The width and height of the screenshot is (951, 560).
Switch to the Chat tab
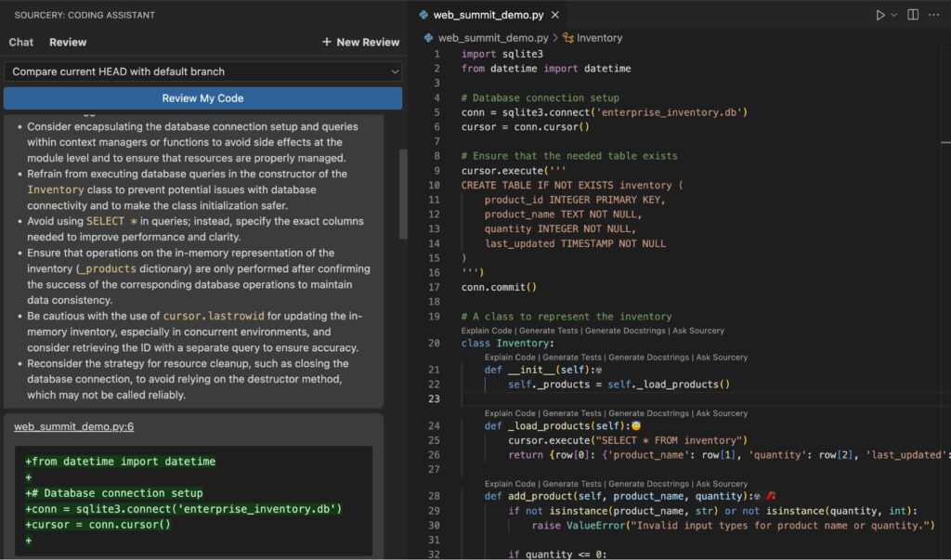click(21, 42)
